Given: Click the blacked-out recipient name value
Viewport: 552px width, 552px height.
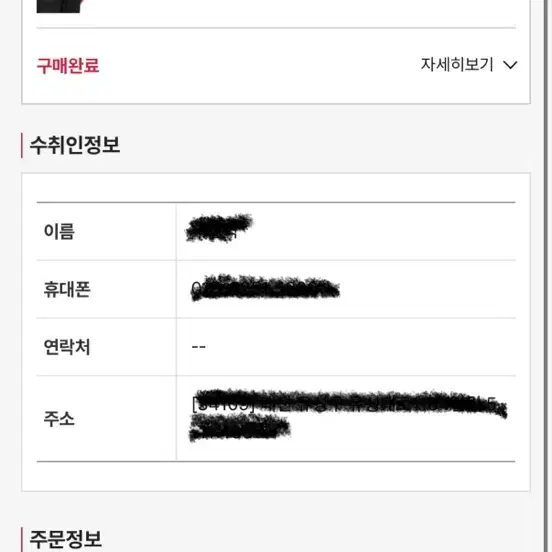Looking at the screenshot, I should click(x=219, y=228).
